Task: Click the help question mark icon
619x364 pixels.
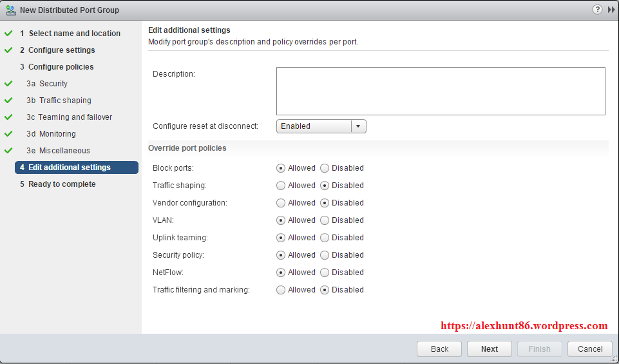Action: 597,10
